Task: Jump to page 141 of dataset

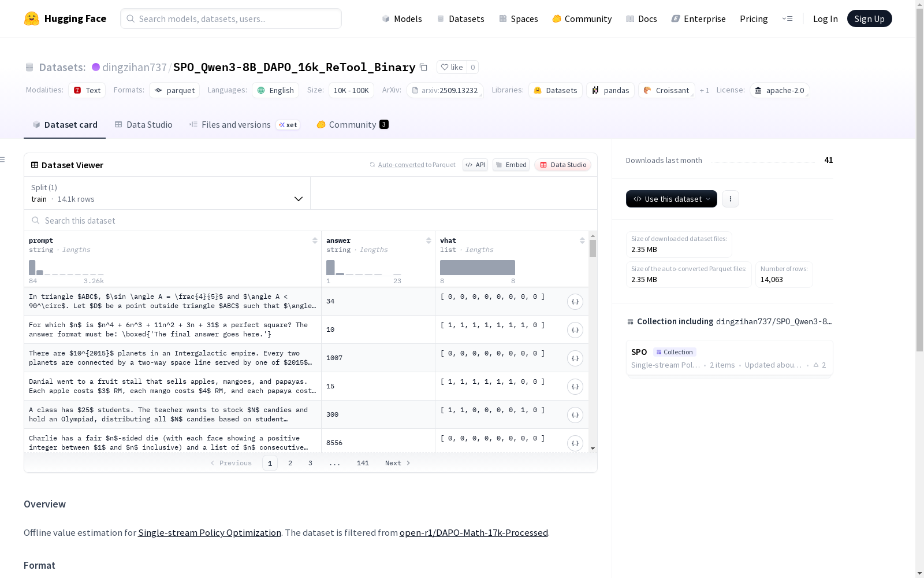Action: [x=363, y=463]
